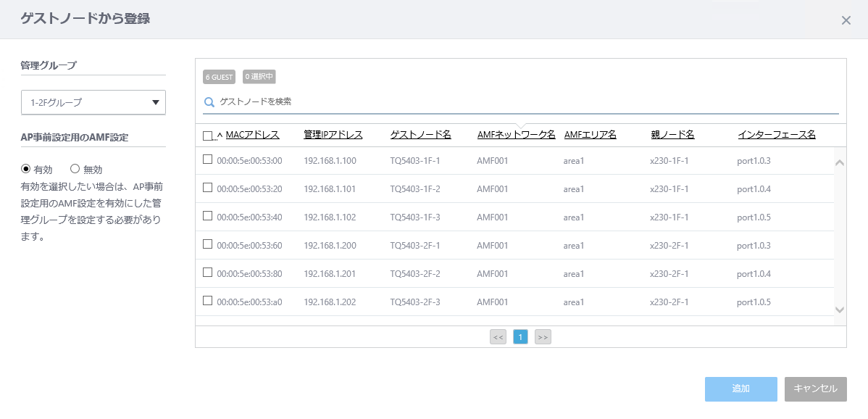Image resolution: width=868 pixels, height=419 pixels.
Task: Sort by 管理IPアドレス column header
Action: (x=333, y=135)
